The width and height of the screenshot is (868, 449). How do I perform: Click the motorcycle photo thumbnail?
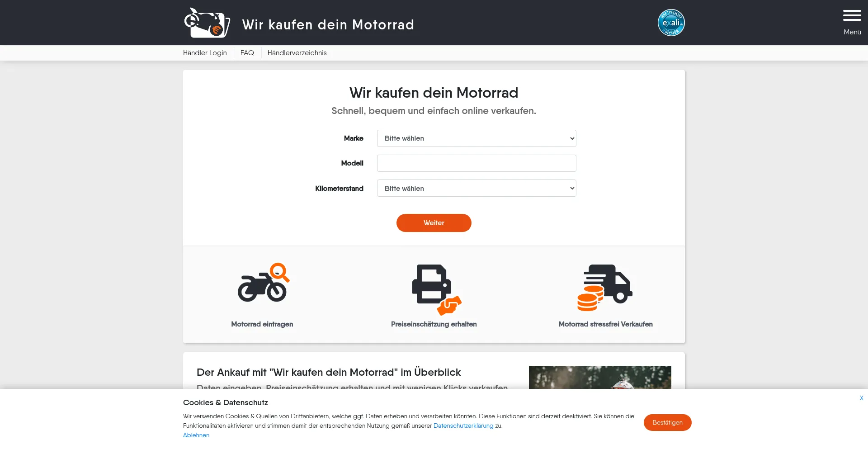point(600,377)
